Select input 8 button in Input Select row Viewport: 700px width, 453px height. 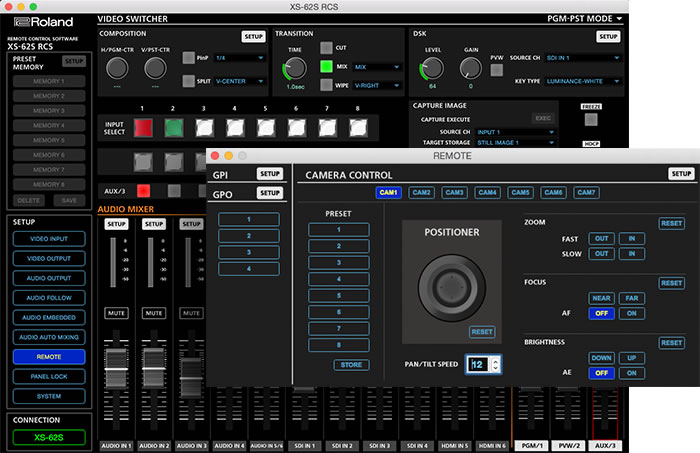[x=358, y=128]
